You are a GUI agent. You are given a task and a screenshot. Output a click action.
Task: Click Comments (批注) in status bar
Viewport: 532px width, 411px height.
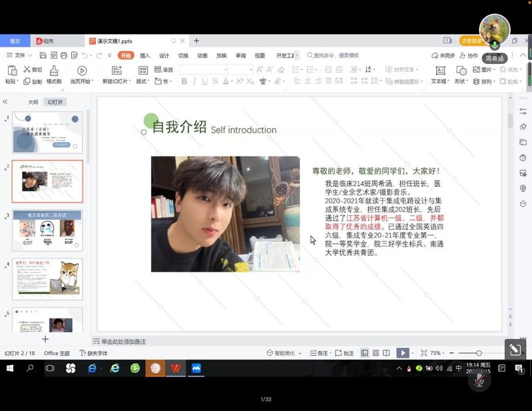(x=344, y=353)
